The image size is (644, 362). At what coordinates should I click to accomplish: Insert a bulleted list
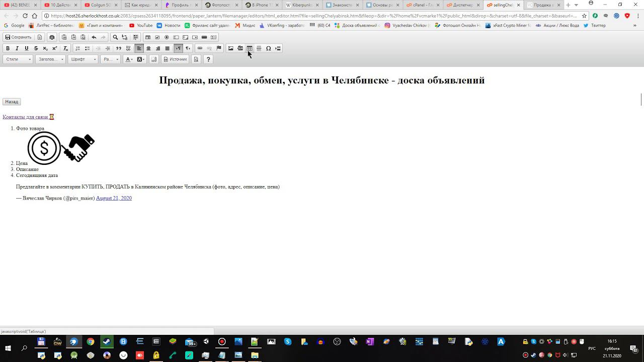(87, 48)
